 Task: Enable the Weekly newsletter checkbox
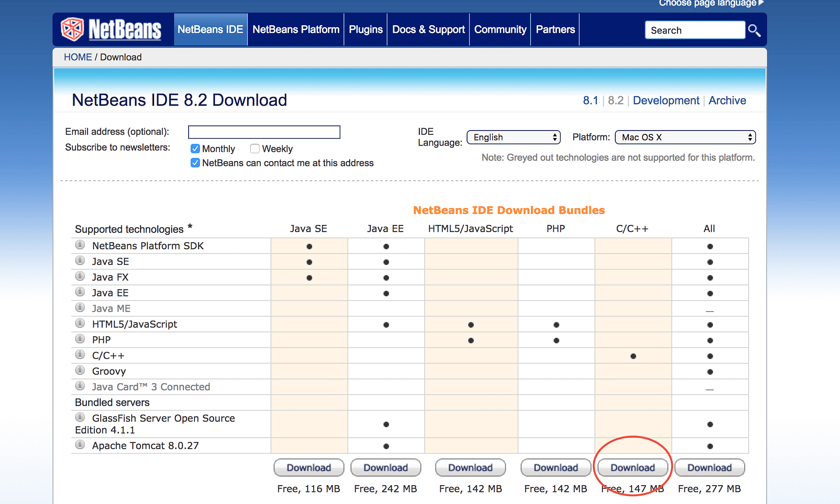(255, 149)
